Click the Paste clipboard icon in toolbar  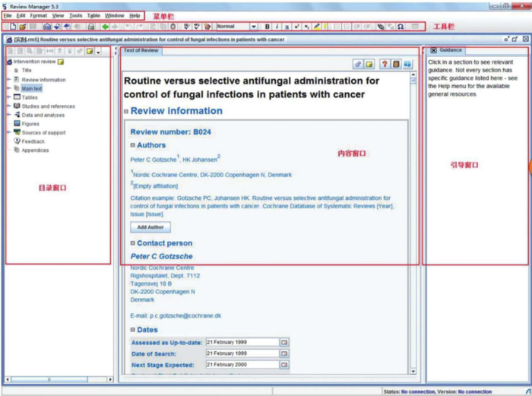(x=173, y=27)
